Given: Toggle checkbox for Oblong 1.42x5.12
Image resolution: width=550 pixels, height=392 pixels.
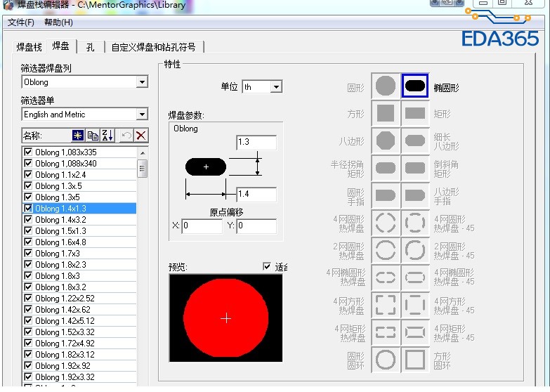Looking at the screenshot, I should tap(28, 320).
